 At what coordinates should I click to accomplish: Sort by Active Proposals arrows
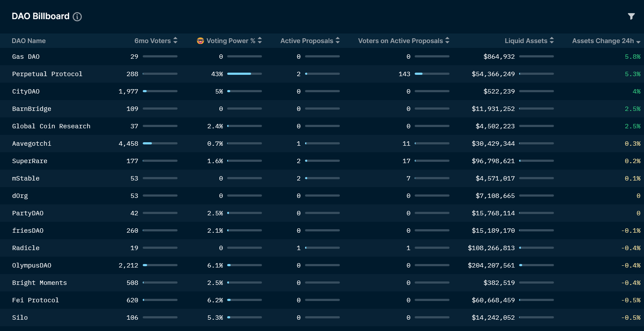click(x=338, y=40)
